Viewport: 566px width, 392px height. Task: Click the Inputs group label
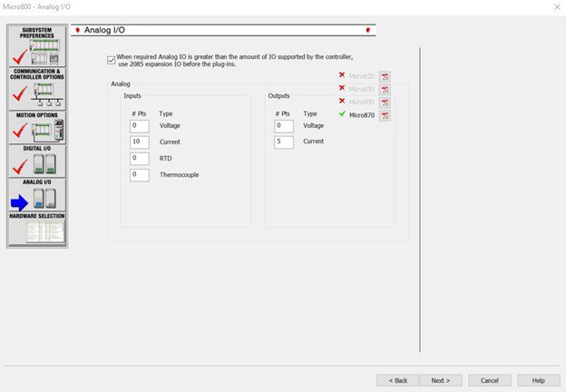(132, 95)
